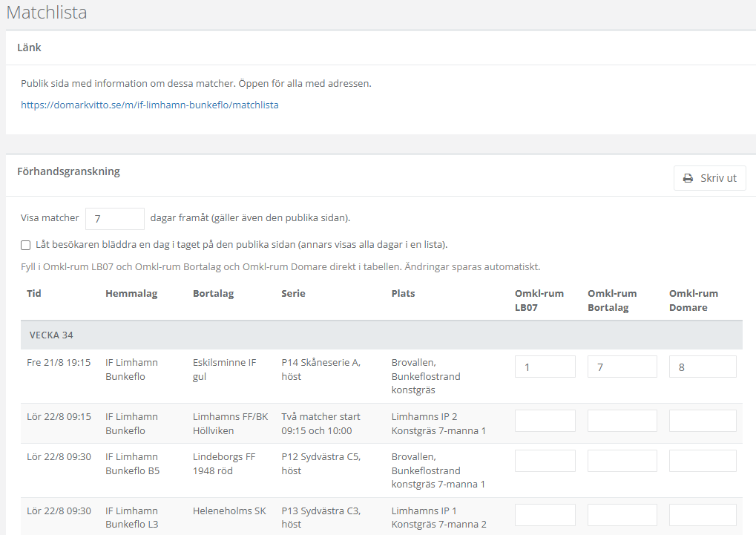Image resolution: width=756 pixels, height=535 pixels.
Task: Select IF Limhamn Bunkeflo L3 home team cell
Action: (x=132, y=517)
